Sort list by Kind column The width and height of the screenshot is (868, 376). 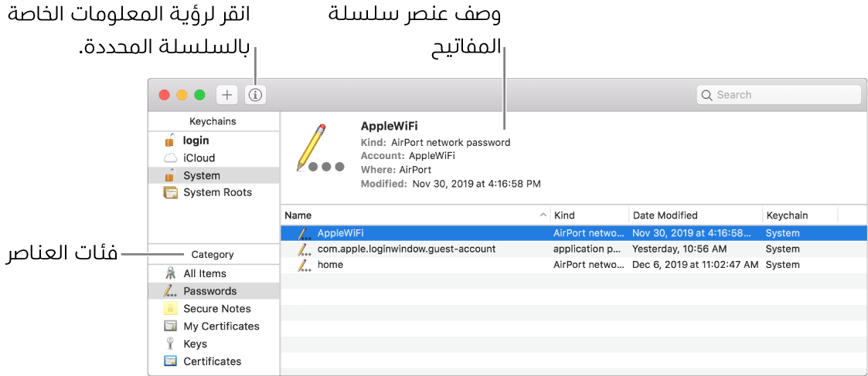pos(590,215)
